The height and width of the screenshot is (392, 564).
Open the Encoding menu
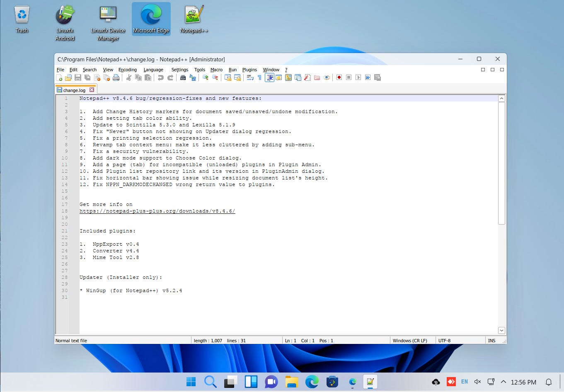point(127,70)
